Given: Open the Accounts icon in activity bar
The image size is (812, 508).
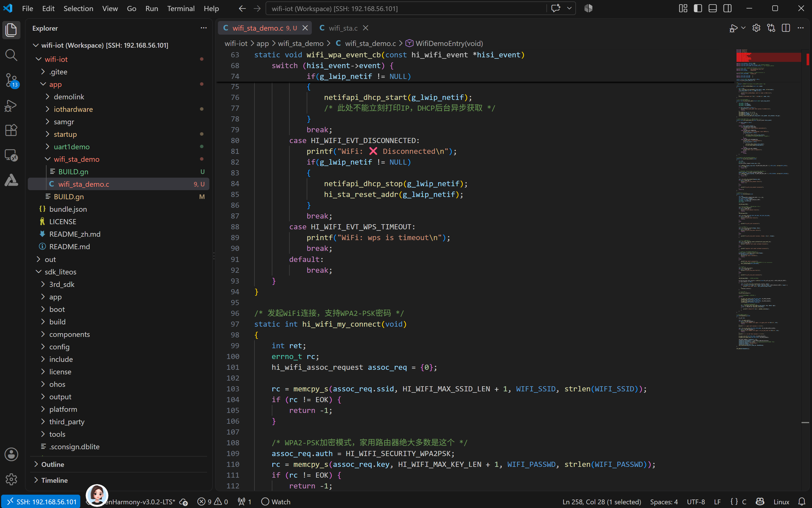Looking at the screenshot, I should point(11,454).
